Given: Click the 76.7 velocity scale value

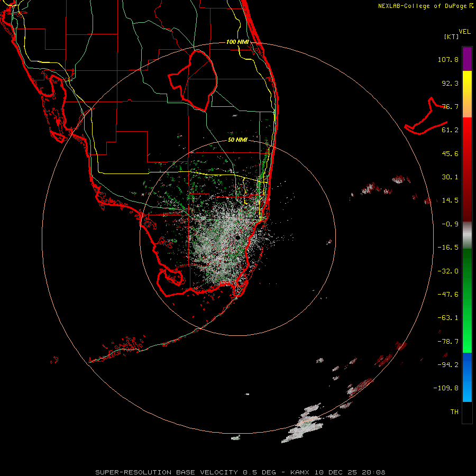Looking at the screenshot, I should 450,106.
